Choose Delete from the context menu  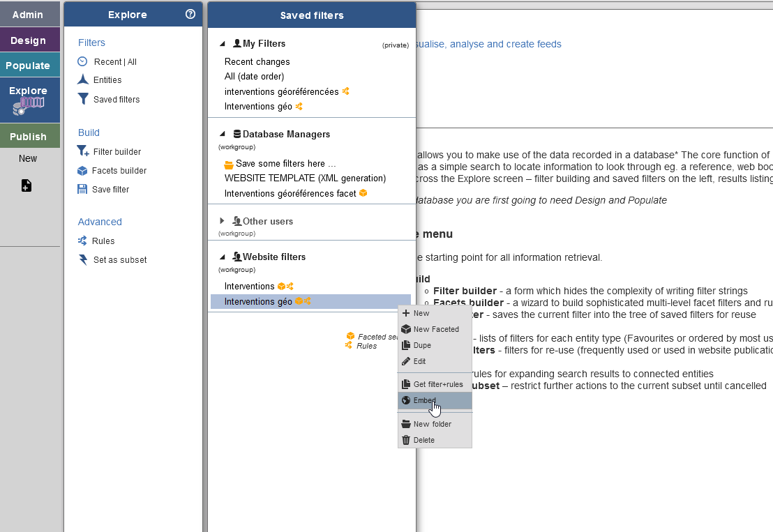(423, 441)
